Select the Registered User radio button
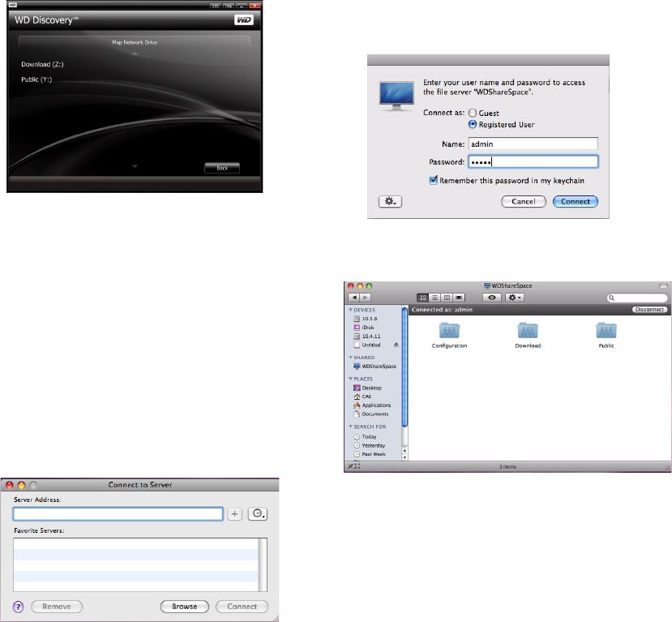Screen dimensions: 672x622 pyautogui.click(x=473, y=124)
